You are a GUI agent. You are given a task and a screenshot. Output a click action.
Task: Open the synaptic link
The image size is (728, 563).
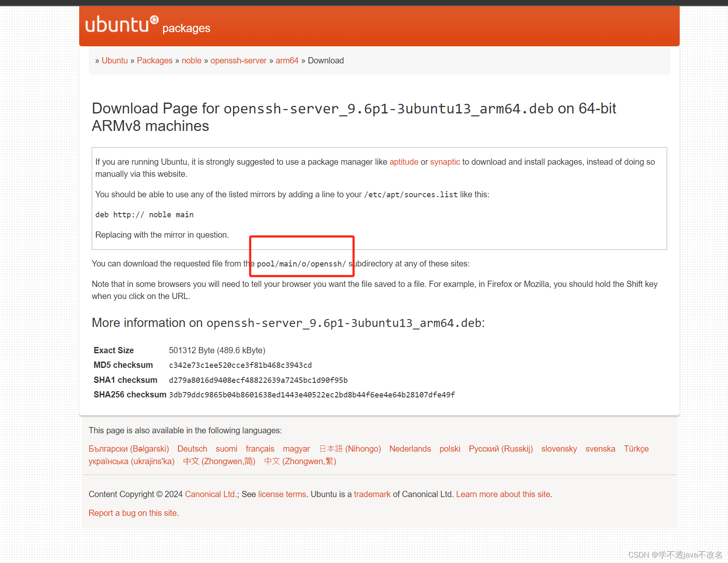pos(445,162)
